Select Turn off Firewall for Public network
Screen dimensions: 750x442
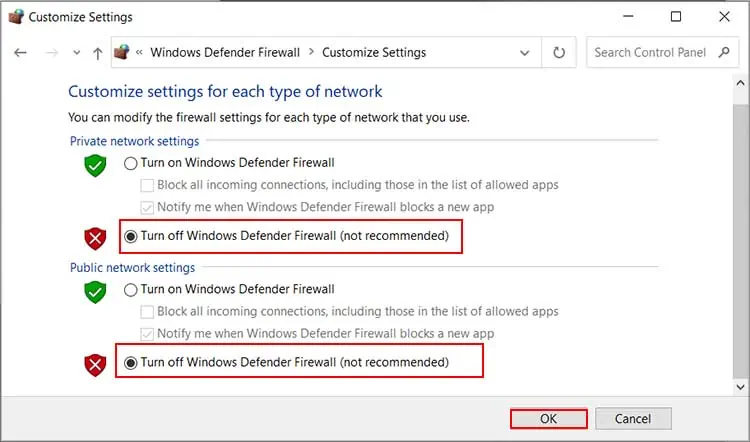pyautogui.click(x=131, y=361)
